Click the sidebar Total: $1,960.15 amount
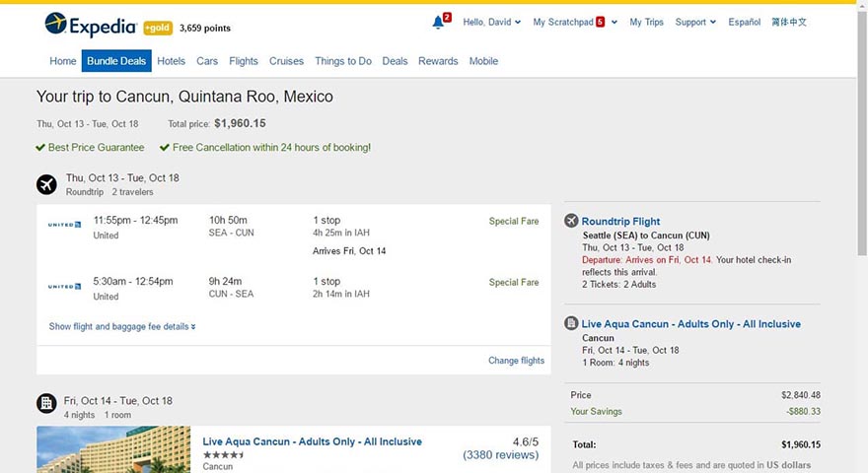 pyautogui.click(x=801, y=444)
